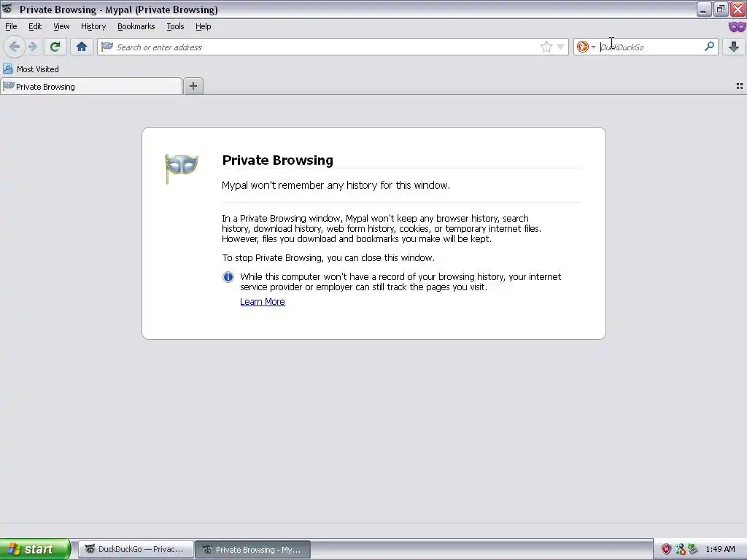Select the Private Browsing taskbar button
The height and width of the screenshot is (560, 747).
[x=253, y=549]
